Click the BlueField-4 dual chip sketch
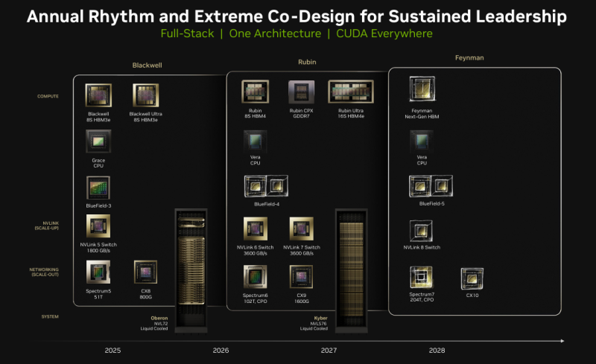596x364 pixels. coord(266,186)
